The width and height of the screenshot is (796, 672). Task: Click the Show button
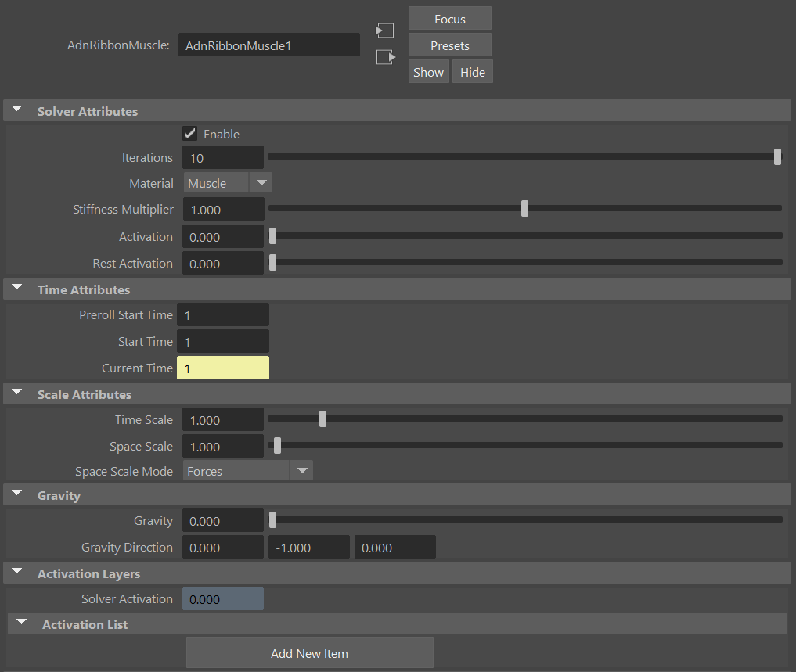[x=428, y=71]
